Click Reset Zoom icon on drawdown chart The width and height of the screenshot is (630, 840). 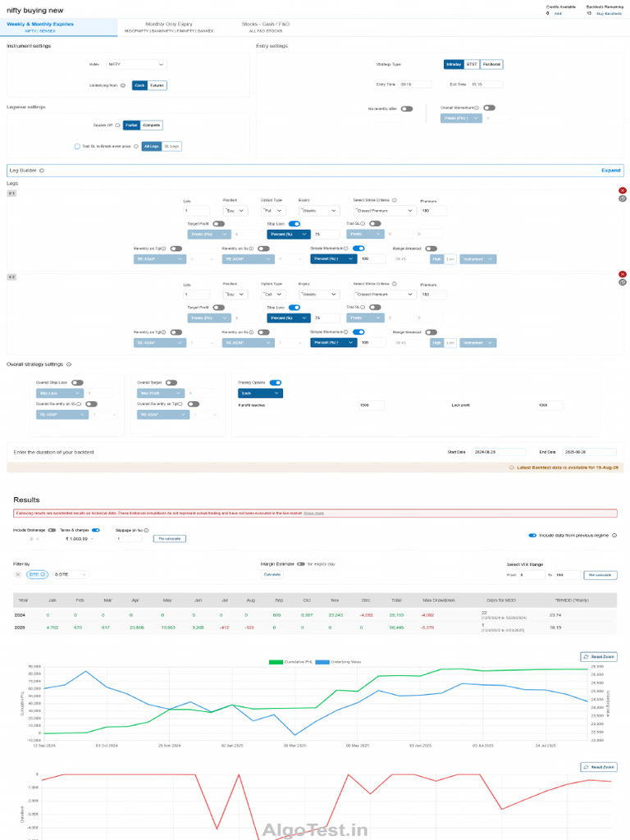586,767
